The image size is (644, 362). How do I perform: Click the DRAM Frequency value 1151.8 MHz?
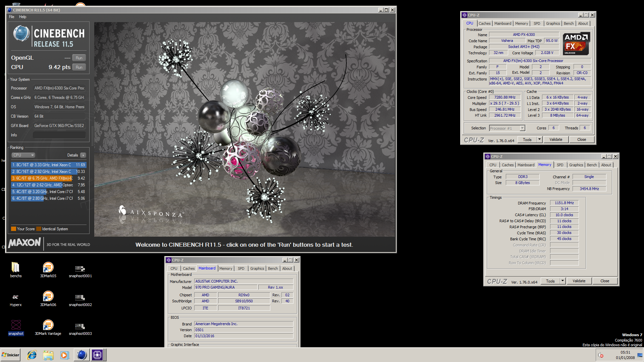coord(564,203)
